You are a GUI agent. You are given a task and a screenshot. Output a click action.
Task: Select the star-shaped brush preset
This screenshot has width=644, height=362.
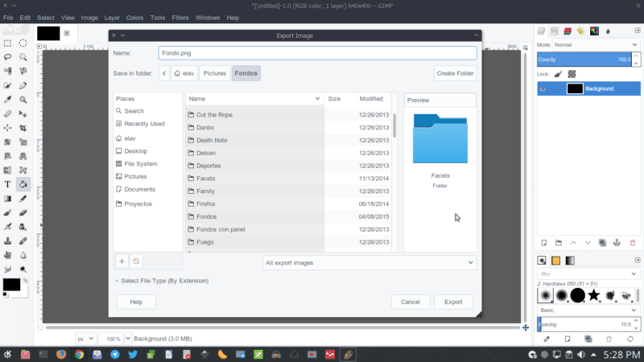pyautogui.click(x=594, y=296)
